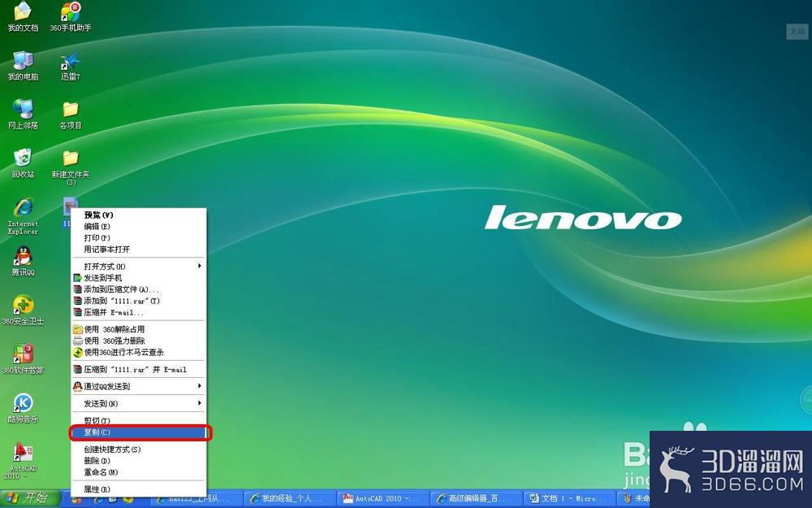Switch to 我的经验_个人 taskbar button
The height and width of the screenshot is (508, 812).
click(x=290, y=499)
